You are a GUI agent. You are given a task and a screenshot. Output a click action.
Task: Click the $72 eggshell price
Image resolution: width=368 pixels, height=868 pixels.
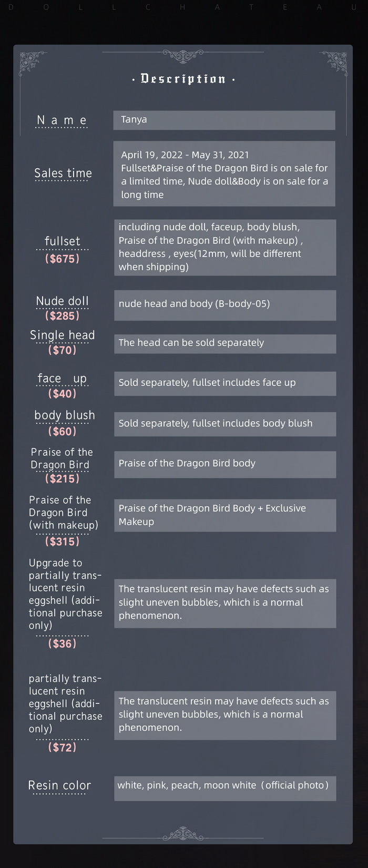point(62,747)
